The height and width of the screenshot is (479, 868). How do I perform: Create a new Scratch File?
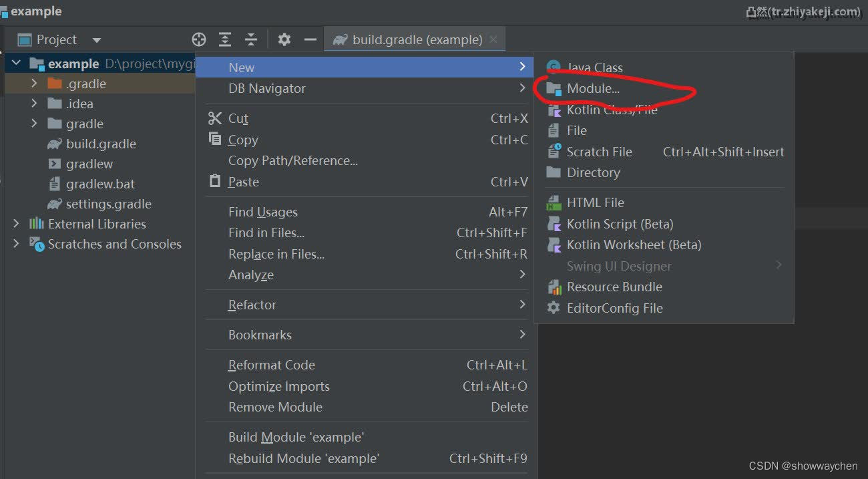pyautogui.click(x=664, y=152)
